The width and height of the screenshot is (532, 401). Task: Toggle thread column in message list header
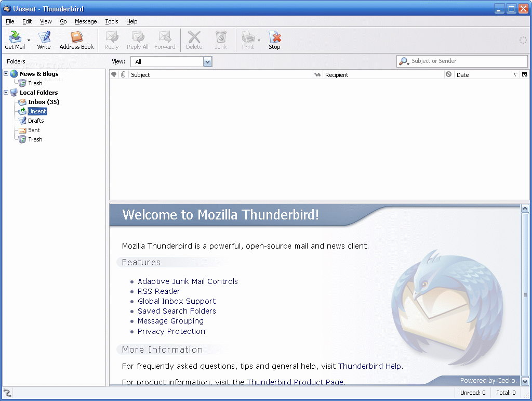(114, 75)
